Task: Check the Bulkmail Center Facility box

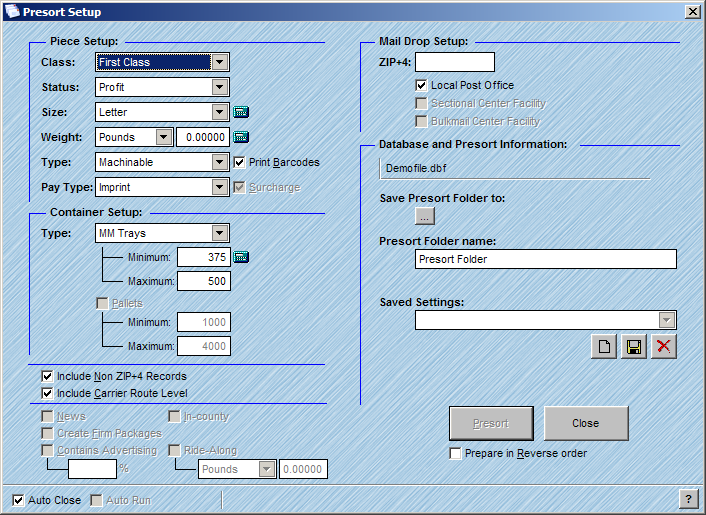Action: (421, 122)
